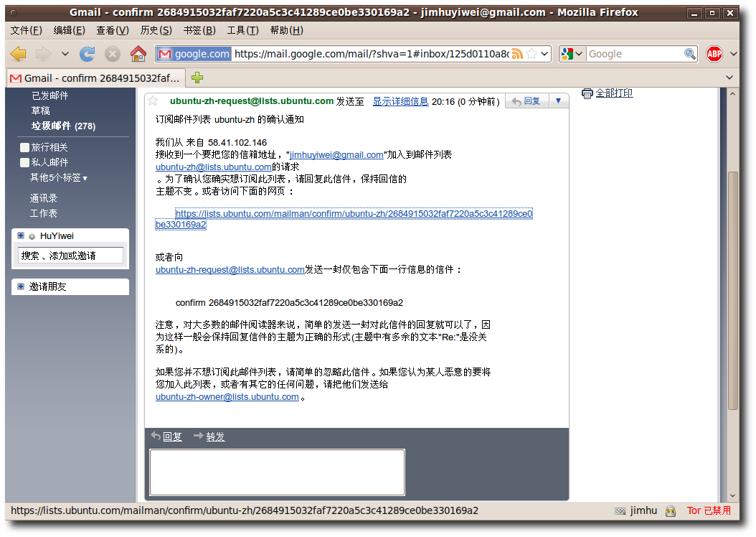Open the 历史(S) menu
Viewport: 756px width, 537px height.
pyautogui.click(x=156, y=30)
